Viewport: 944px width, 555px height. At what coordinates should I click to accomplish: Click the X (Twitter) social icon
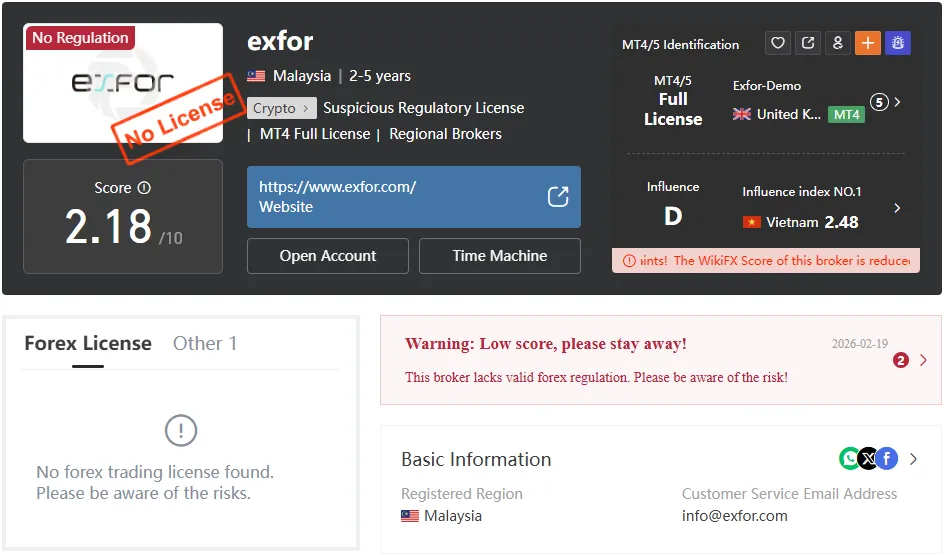868,459
